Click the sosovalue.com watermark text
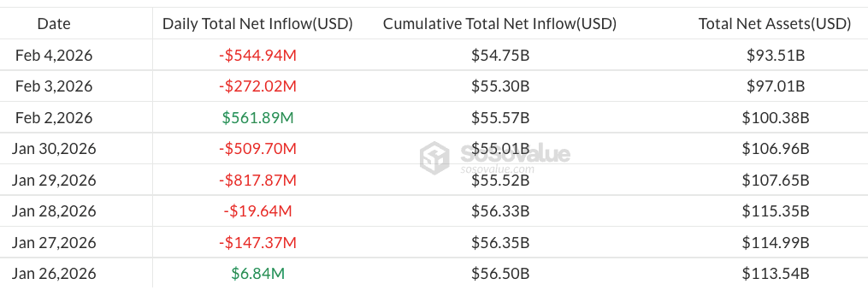 [x=497, y=169]
